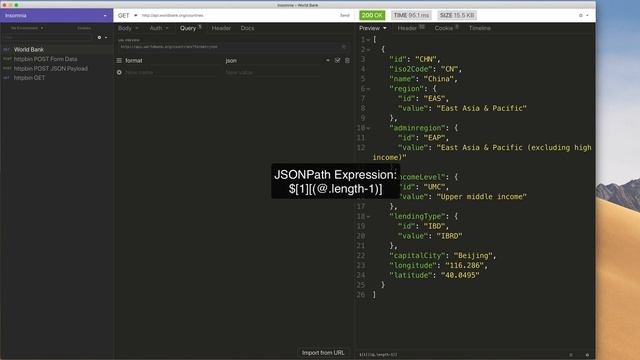Edit the json parameter value field

(x=273, y=60)
